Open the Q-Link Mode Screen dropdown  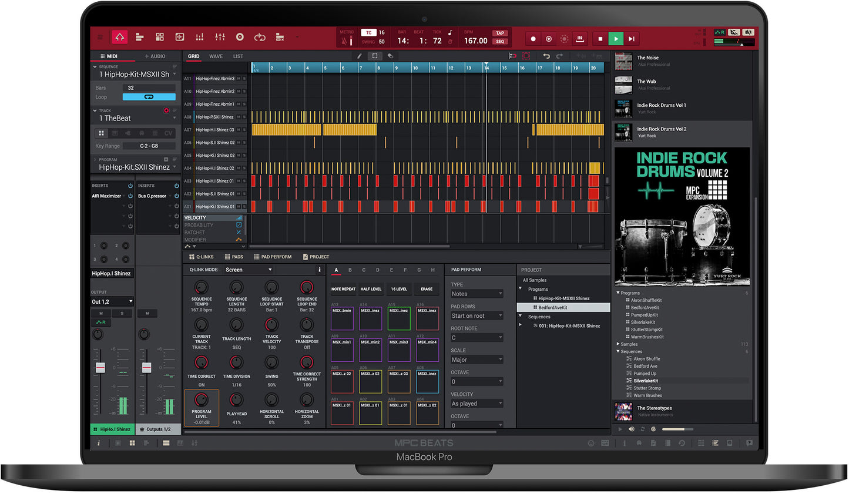coord(249,270)
